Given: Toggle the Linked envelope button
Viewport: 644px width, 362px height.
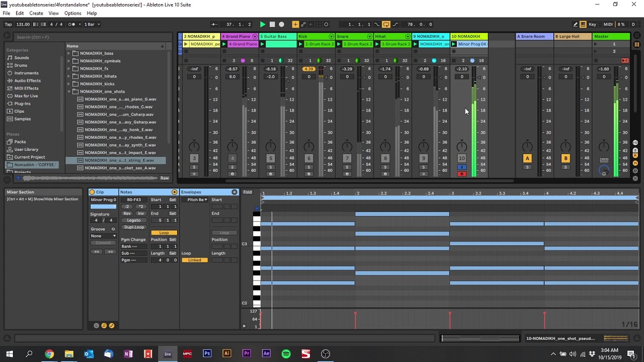Looking at the screenshot, I should coord(194,260).
